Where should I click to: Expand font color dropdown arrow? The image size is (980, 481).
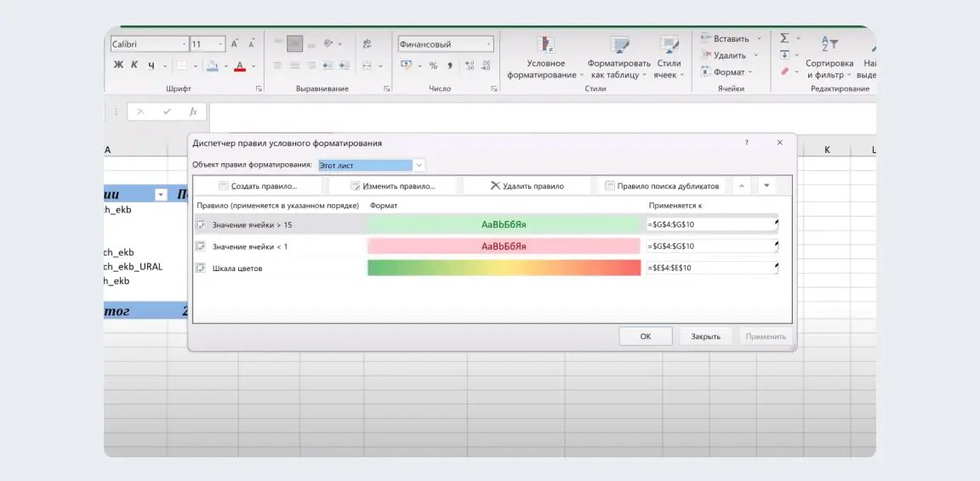tap(254, 65)
